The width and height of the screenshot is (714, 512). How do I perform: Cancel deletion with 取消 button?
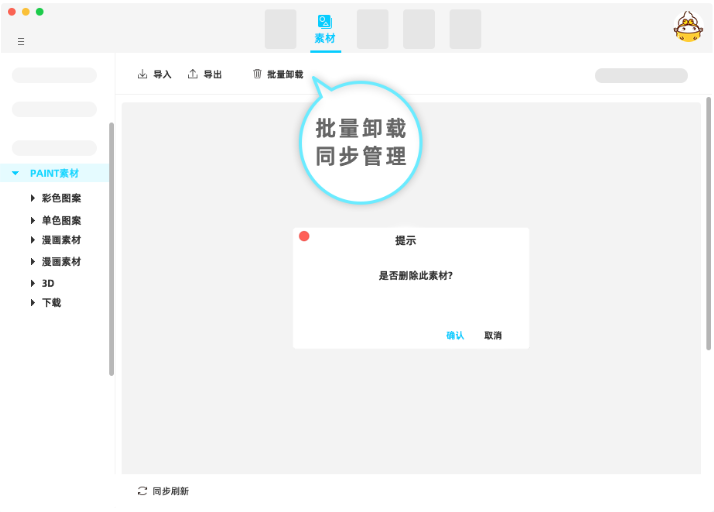point(493,335)
